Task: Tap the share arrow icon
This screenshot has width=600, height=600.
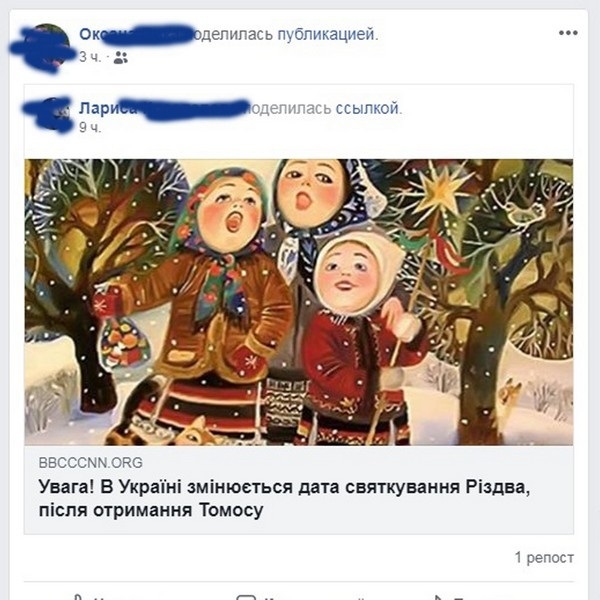Action: point(437,597)
